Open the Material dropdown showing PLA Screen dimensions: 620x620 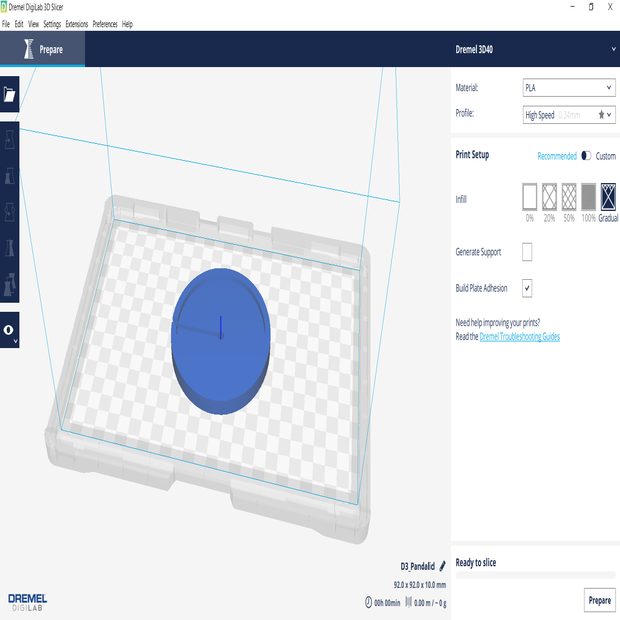click(568, 88)
